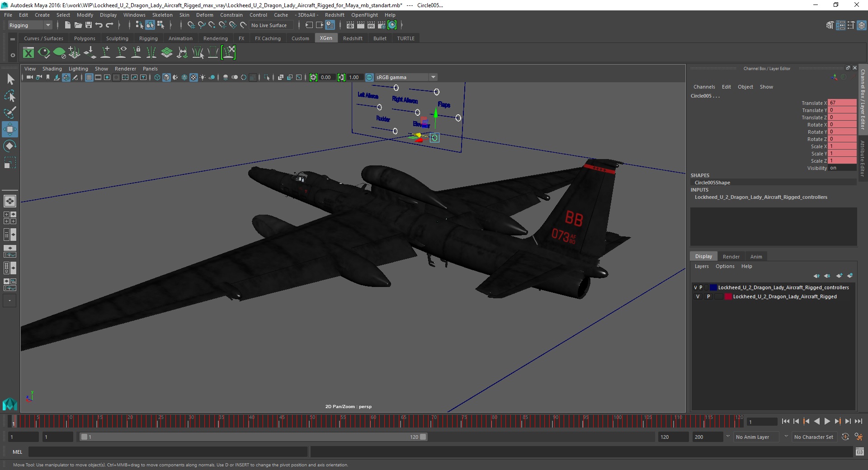Create a new scene file
Viewport: 868px width, 470px height.
coord(67,25)
